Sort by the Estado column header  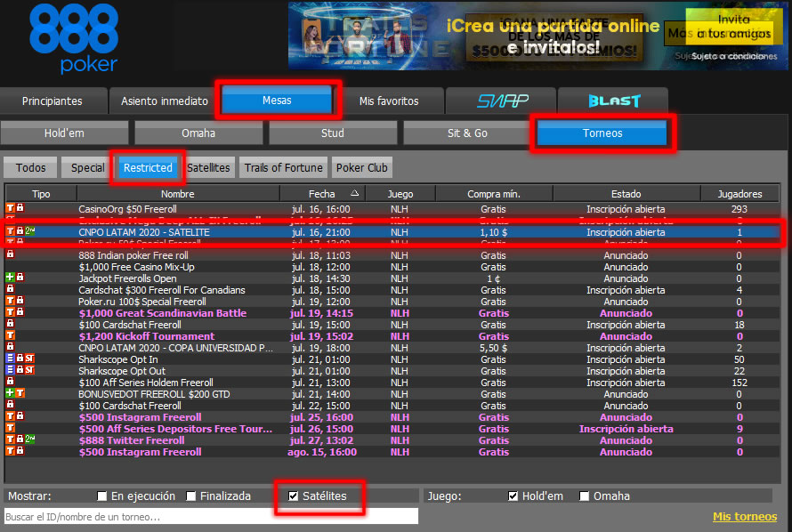coord(626,194)
